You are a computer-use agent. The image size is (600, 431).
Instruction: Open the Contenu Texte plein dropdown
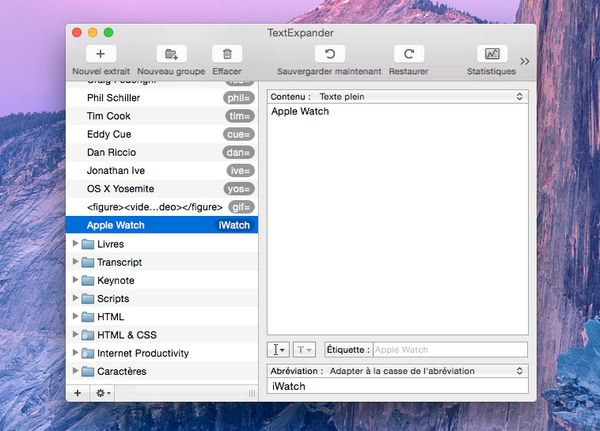tap(398, 96)
